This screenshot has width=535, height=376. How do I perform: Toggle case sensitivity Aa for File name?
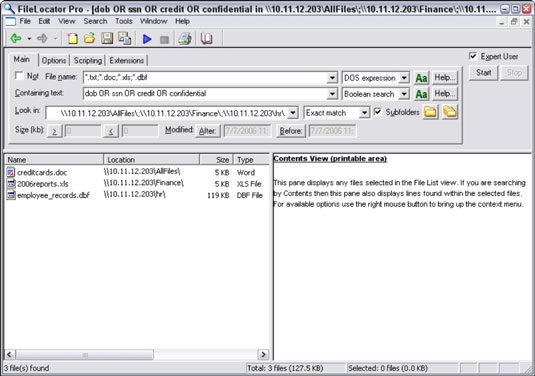pos(421,78)
